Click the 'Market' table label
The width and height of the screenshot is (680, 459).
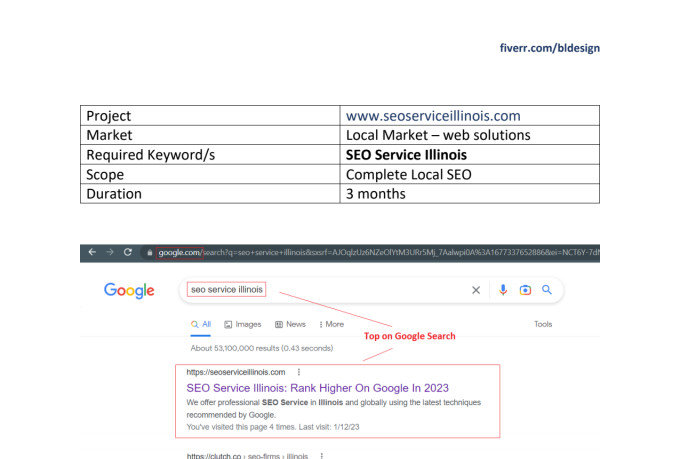109,135
